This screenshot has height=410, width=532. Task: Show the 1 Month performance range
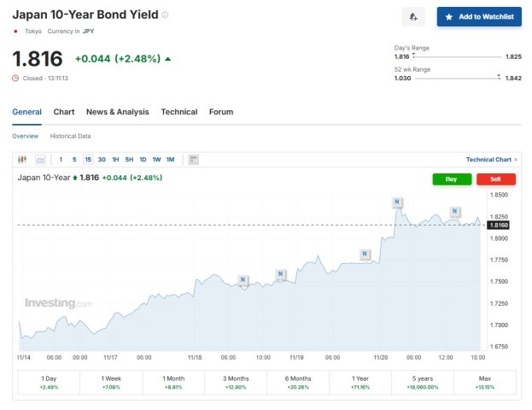173,382
